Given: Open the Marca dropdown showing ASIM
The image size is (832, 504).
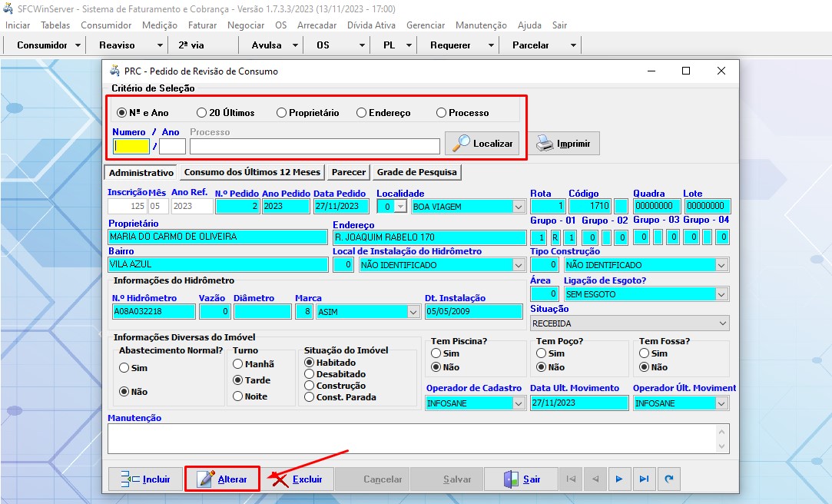Looking at the screenshot, I should coord(413,312).
